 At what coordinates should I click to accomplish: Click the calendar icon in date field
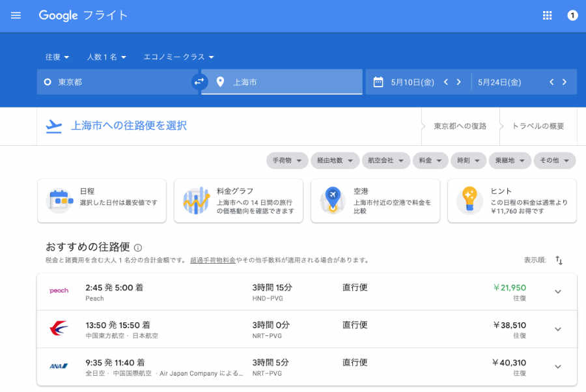click(378, 82)
